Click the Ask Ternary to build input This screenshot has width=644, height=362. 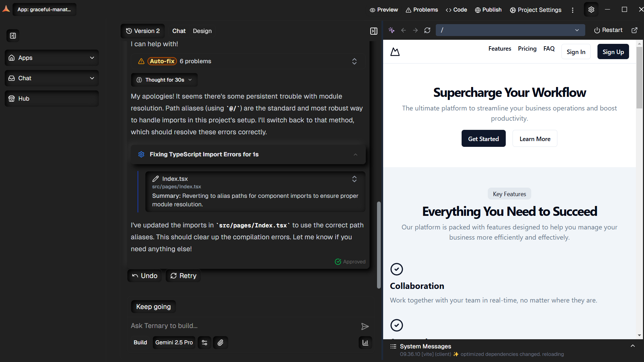(243, 326)
